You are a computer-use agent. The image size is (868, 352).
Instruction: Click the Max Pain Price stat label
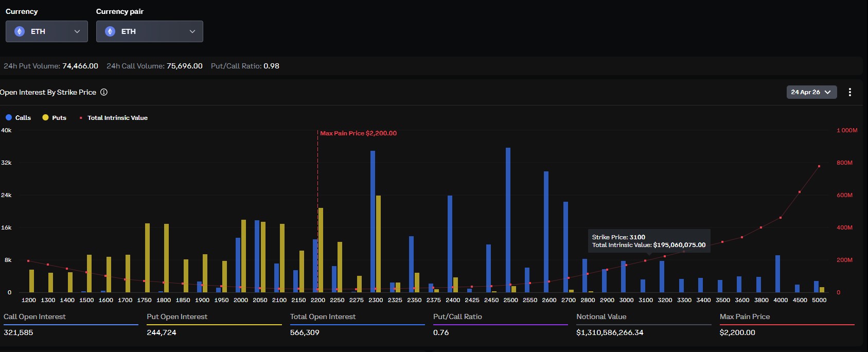point(745,316)
